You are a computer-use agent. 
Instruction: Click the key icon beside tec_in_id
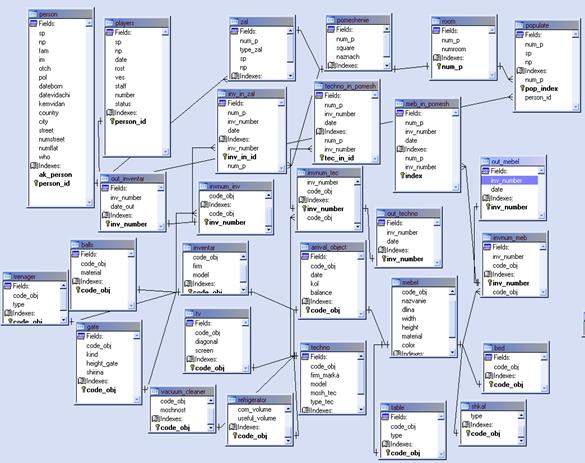point(322,158)
